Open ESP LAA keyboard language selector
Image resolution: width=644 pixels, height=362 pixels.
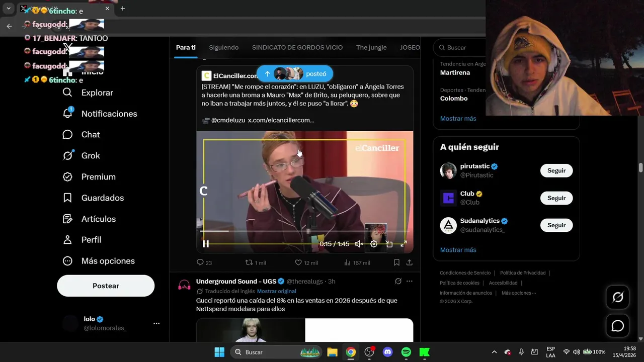pyautogui.click(x=550, y=352)
